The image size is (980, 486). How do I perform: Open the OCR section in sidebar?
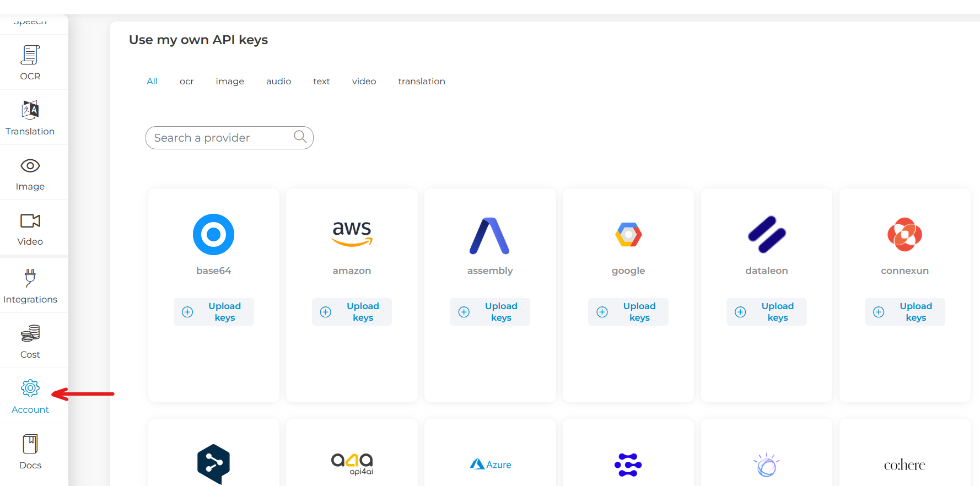pyautogui.click(x=30, y=63)
